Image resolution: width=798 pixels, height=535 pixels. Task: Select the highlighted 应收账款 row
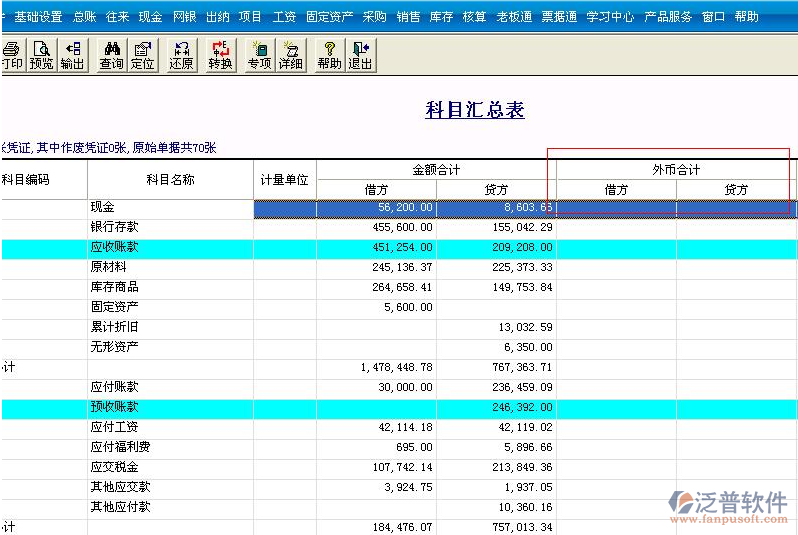pyautogui.click(x=114, y=248)
